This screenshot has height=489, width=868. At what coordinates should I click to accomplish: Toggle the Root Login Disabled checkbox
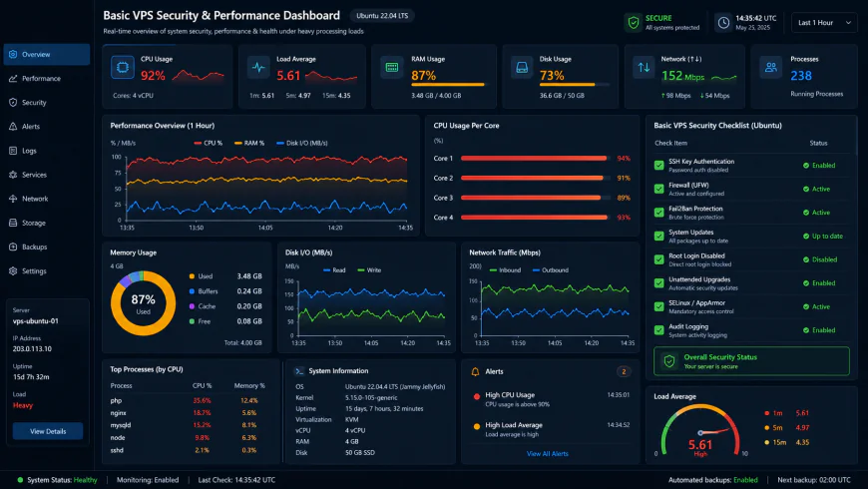pos(658,259)
